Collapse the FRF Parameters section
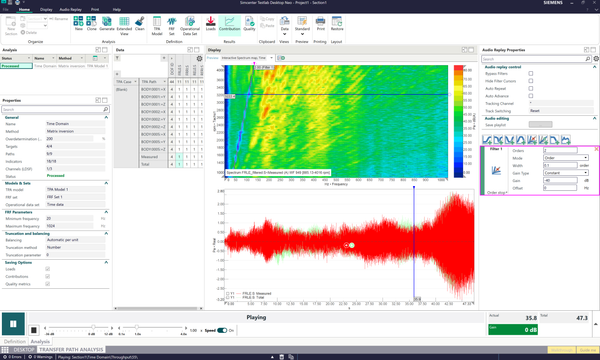The height and width of the screenshot is (360, 600). [x=106, y=212]
